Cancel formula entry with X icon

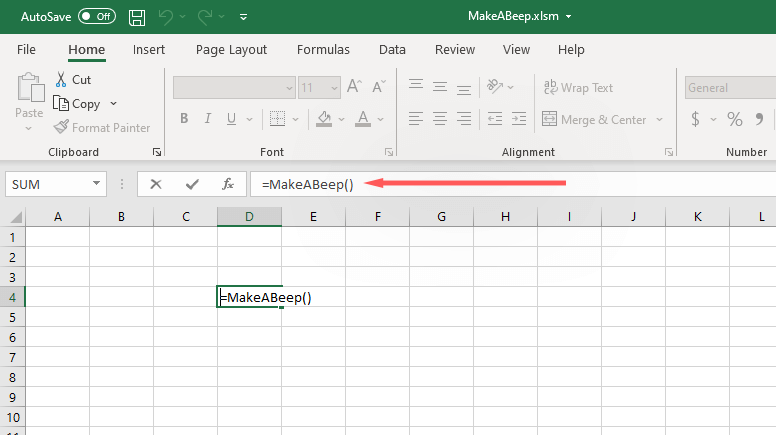coord(157,184)
